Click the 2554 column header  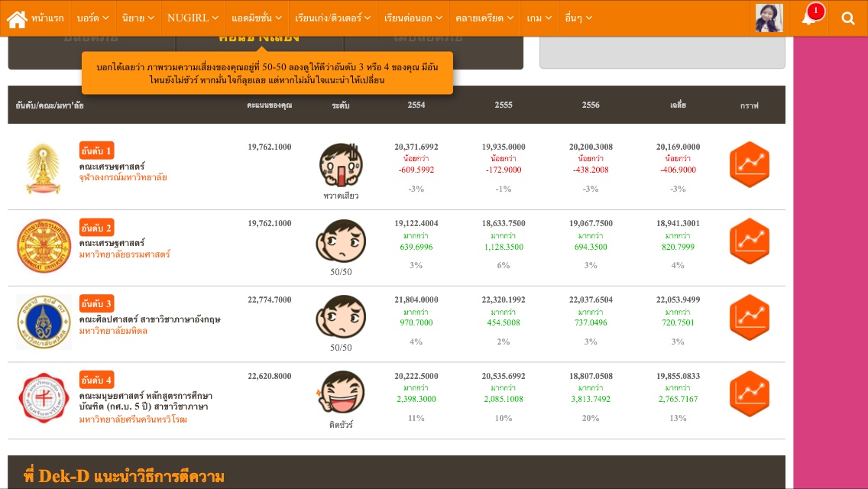[x=416, y=105]
